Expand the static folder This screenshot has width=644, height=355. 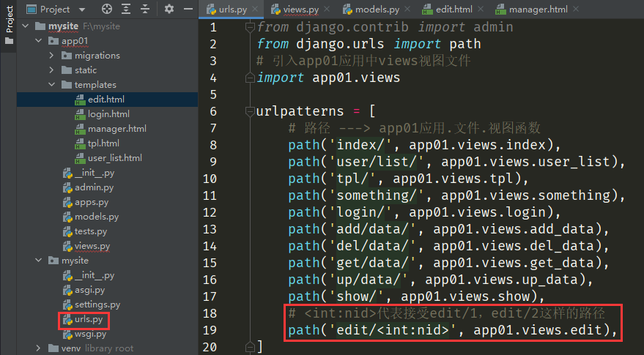pos(51,70)
